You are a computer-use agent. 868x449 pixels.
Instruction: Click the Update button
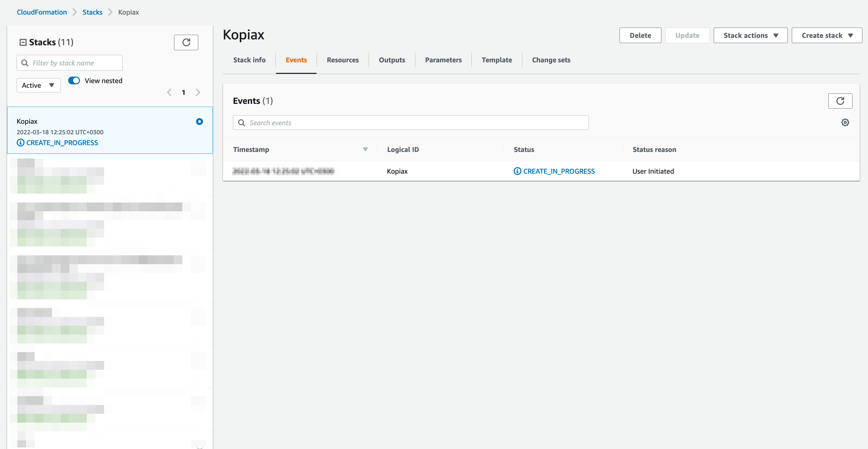click(687, 35)
